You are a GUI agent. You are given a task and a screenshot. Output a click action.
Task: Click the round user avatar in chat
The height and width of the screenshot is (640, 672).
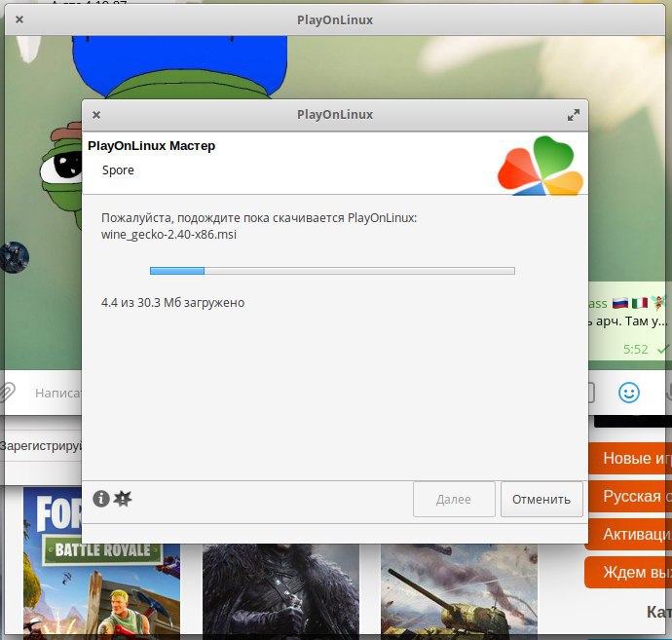(15, 257)
